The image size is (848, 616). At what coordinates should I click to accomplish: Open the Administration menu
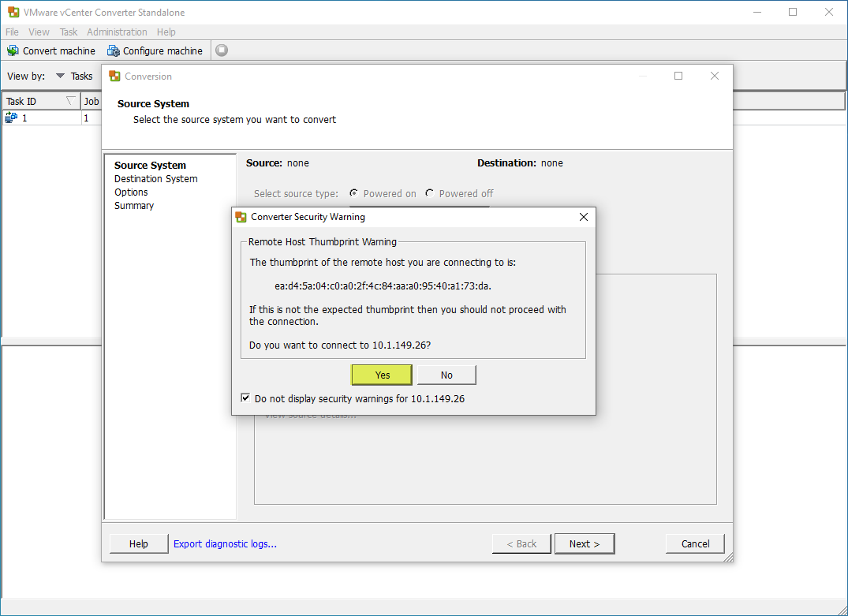(x=117, y=32)
